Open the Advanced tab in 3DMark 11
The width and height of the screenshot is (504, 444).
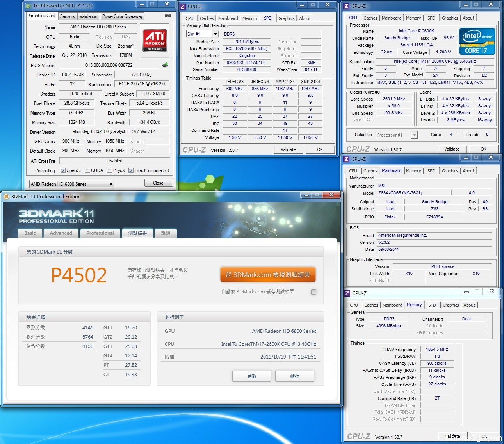[x=61, y=233]
